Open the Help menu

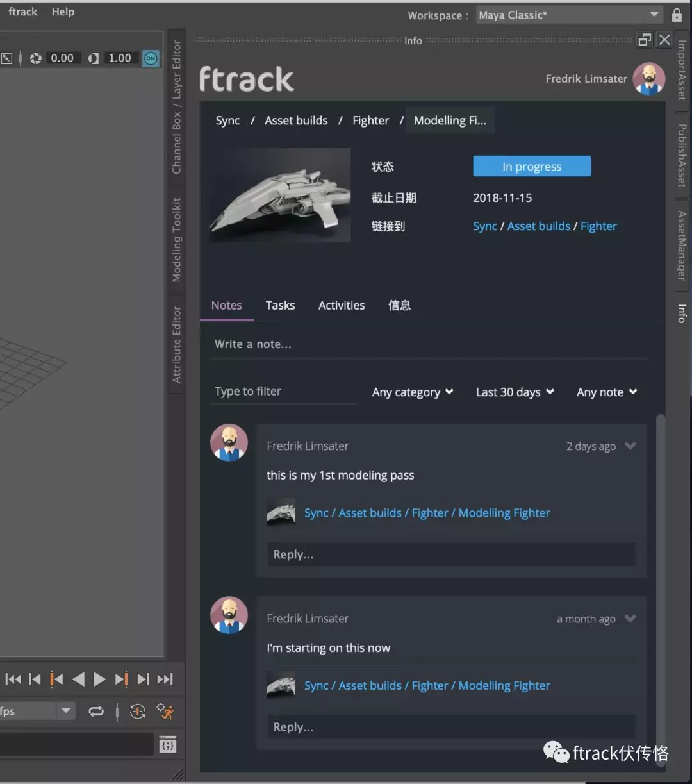coord(63,12)
